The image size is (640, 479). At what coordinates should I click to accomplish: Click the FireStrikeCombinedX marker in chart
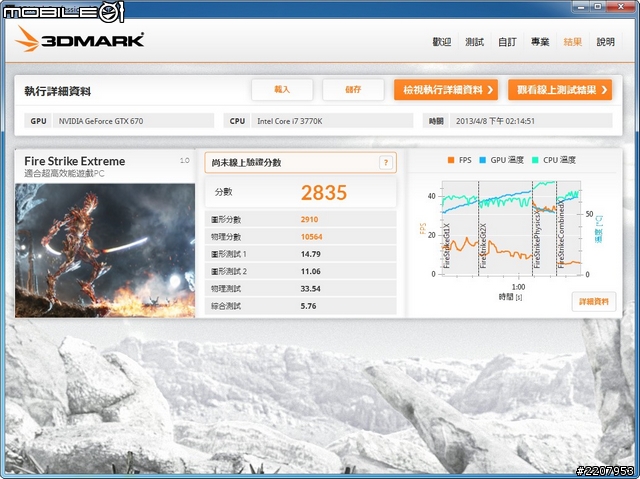point(561,234)
